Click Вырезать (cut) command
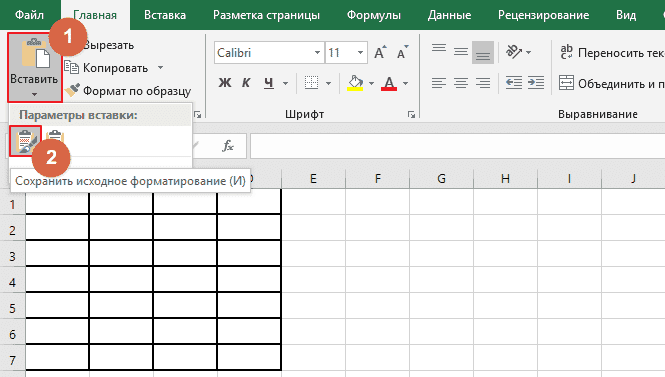Viewport: 665px width, 377px height. tap(109, 45)
